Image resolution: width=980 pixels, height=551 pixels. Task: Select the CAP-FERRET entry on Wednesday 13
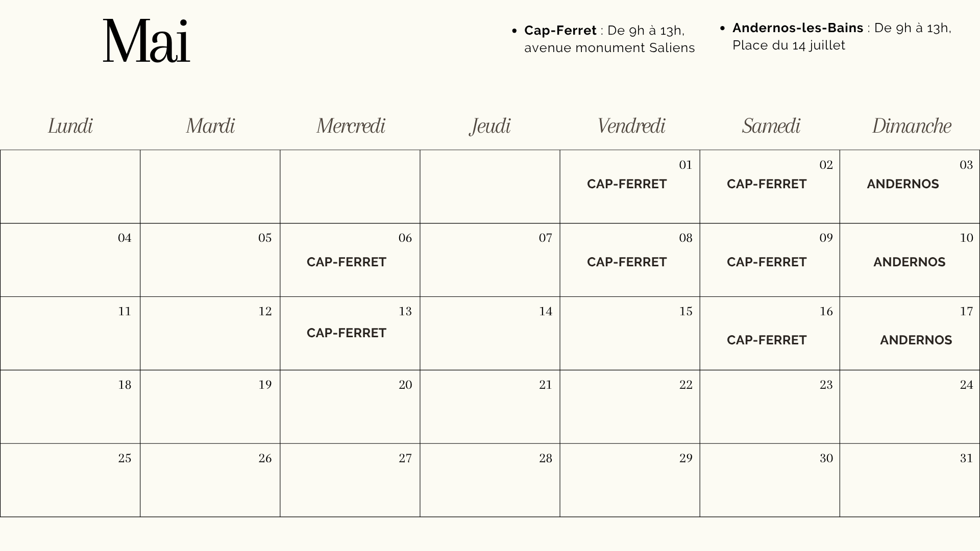click(346, 333)
